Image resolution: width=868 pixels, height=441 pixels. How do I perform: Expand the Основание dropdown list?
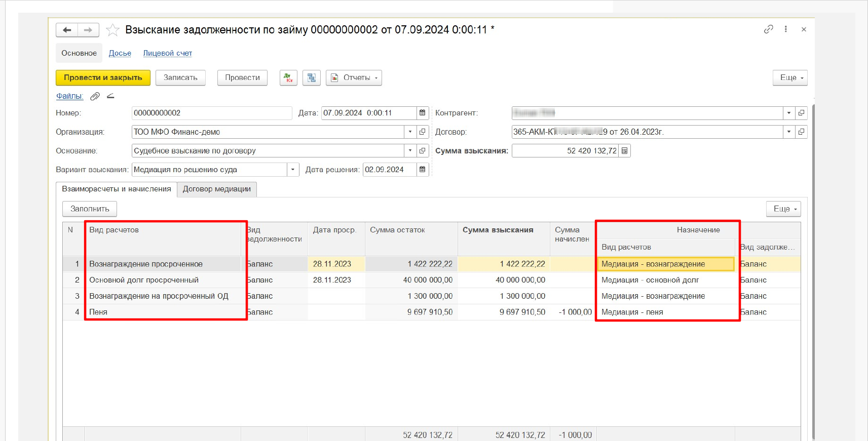[x=410, y=151]
